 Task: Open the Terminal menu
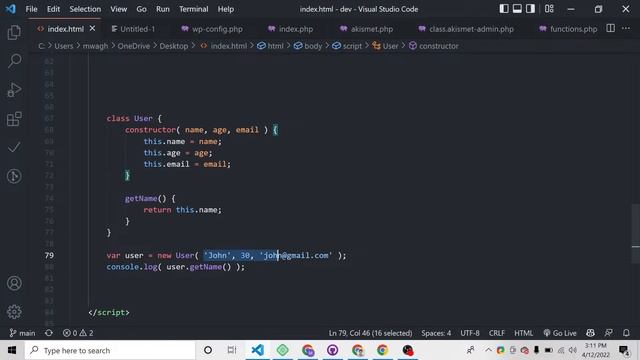coord(193,9)
